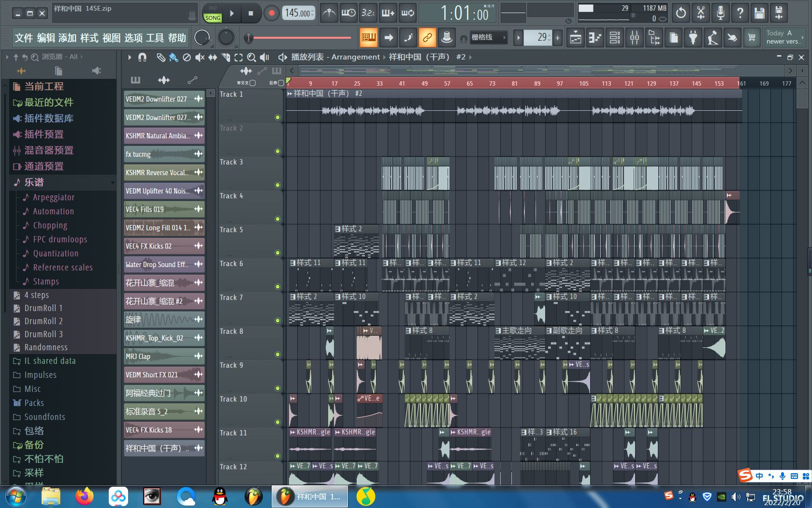812x508 pixels.
Task: Open undo history with circular arrow icon
Action: pyautogui.click(x=681, y=13)
